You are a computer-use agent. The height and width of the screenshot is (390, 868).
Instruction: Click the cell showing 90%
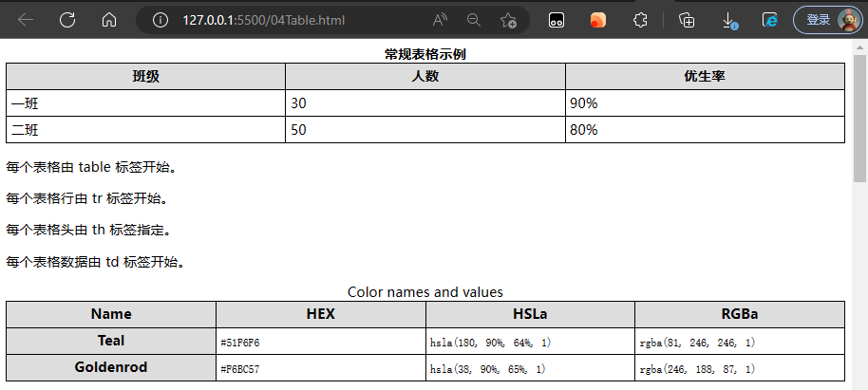coord(705,102)
